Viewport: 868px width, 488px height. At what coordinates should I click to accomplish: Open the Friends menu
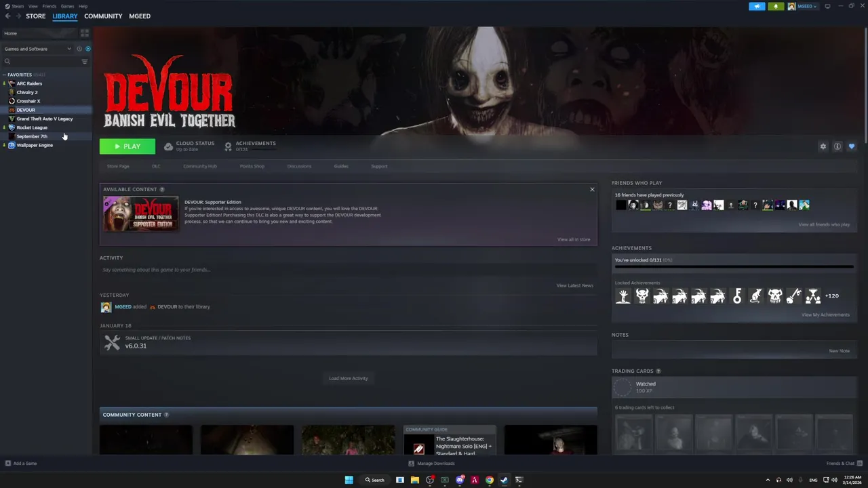pyautogui.click(x=49, y=6)
